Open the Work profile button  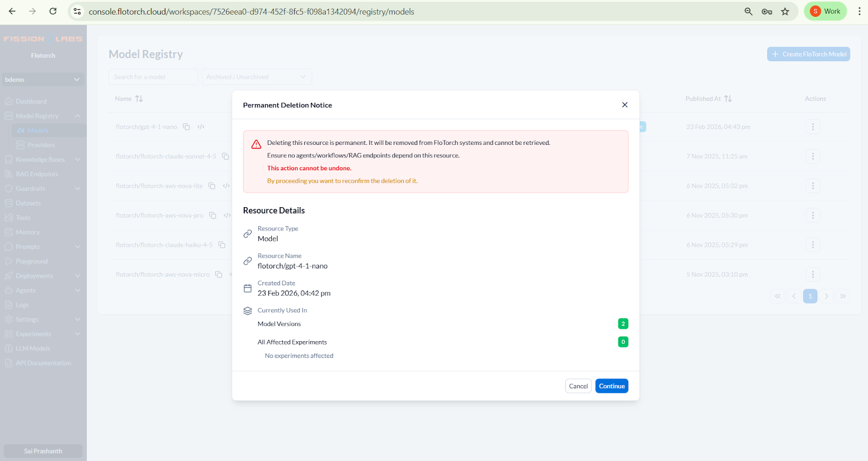tap(825, 11)
